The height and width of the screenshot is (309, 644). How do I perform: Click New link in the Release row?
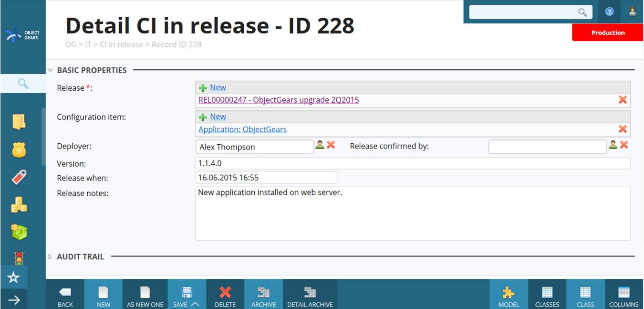(x=218, y=87)
